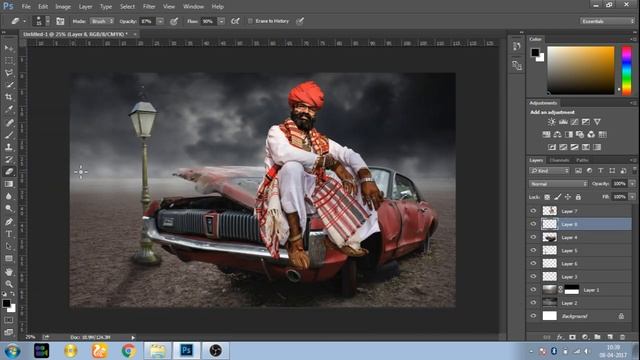Screen dimensions: 640x360
Task: Select the Clone Stamp tool
Action: click(9, 147)
